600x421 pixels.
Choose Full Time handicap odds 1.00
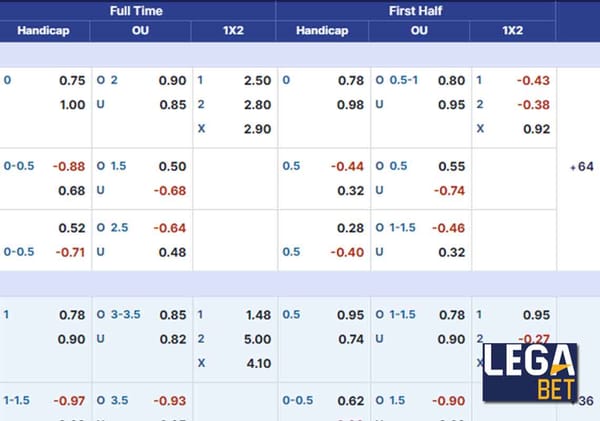pyautogui.click(x=72, y=104)
